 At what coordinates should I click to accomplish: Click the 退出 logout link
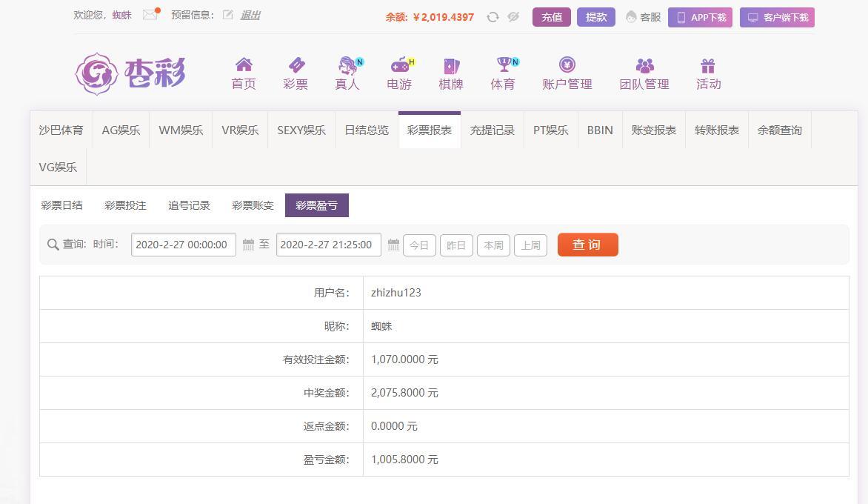pos(250,15)
